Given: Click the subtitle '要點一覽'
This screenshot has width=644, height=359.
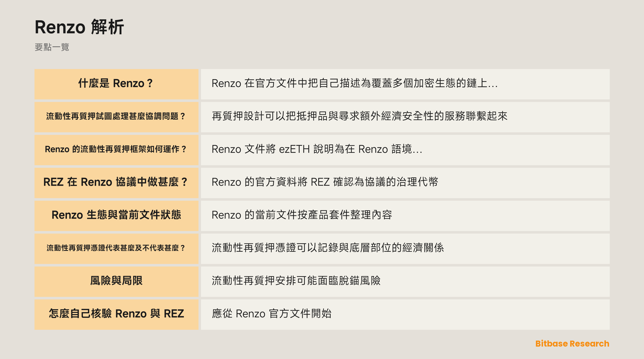Looking at the screenshot, I should [52, 47].
